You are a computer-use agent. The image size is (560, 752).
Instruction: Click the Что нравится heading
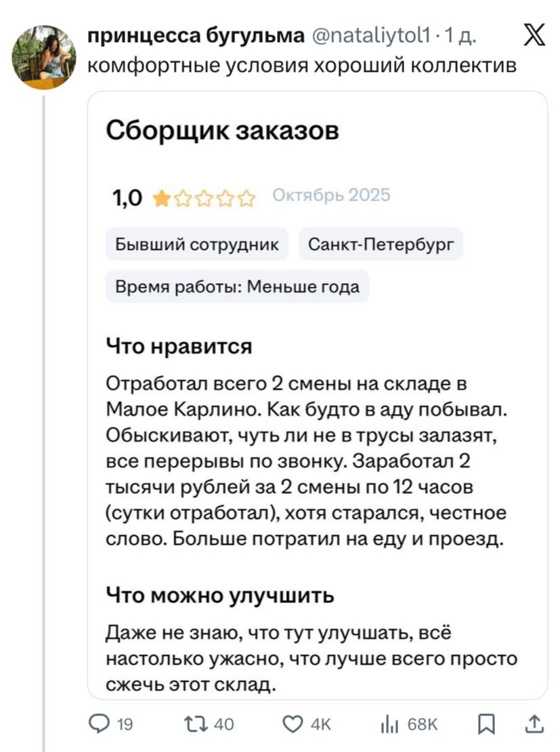click(179, 346)
